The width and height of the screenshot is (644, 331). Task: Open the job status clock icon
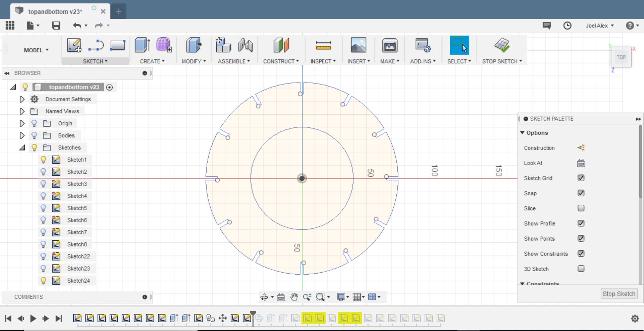pyautogui.click(x=567, y=26)
